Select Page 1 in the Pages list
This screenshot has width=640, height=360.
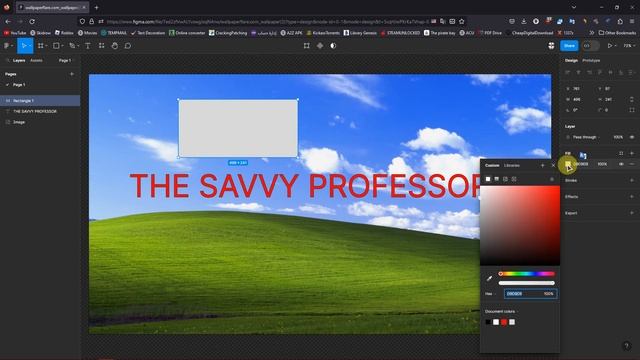(x=19, y=85)
